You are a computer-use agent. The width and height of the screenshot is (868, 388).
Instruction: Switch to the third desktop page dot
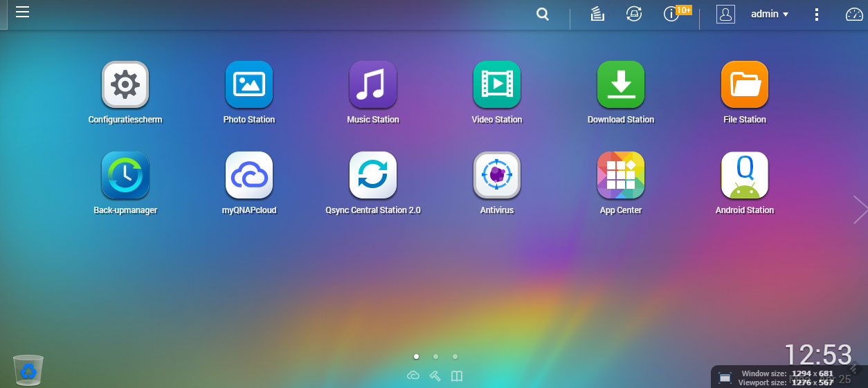coord(455,357)
